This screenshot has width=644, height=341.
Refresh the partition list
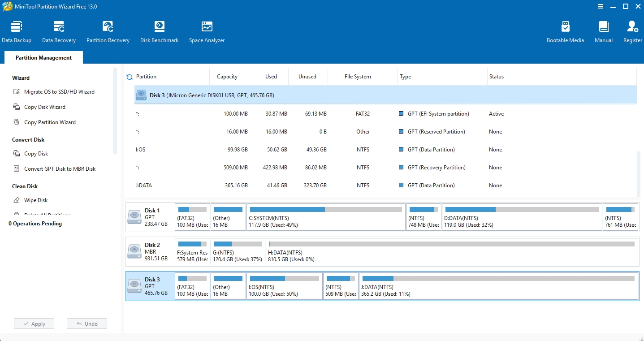pyautogui.click(x=130, y=77)
